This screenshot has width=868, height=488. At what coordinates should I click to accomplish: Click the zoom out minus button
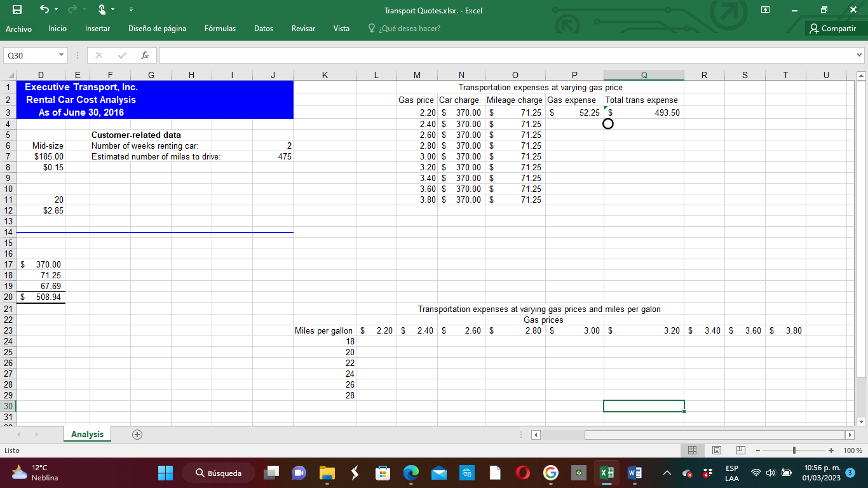point(757,451)
